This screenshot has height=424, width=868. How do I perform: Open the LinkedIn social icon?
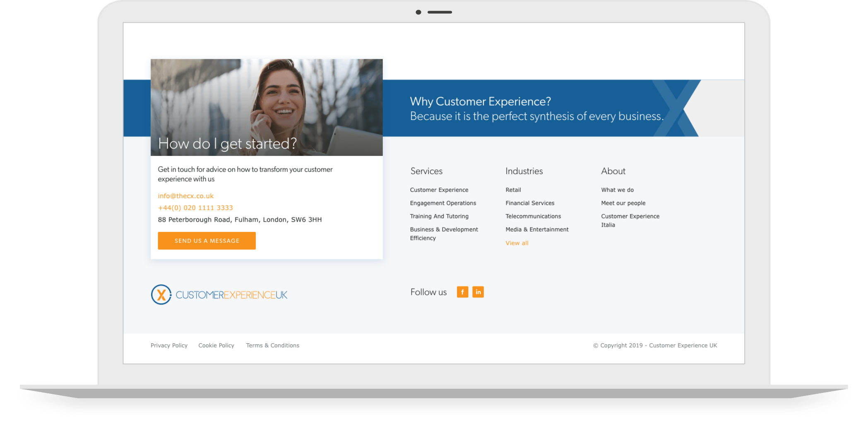(478, 292)
